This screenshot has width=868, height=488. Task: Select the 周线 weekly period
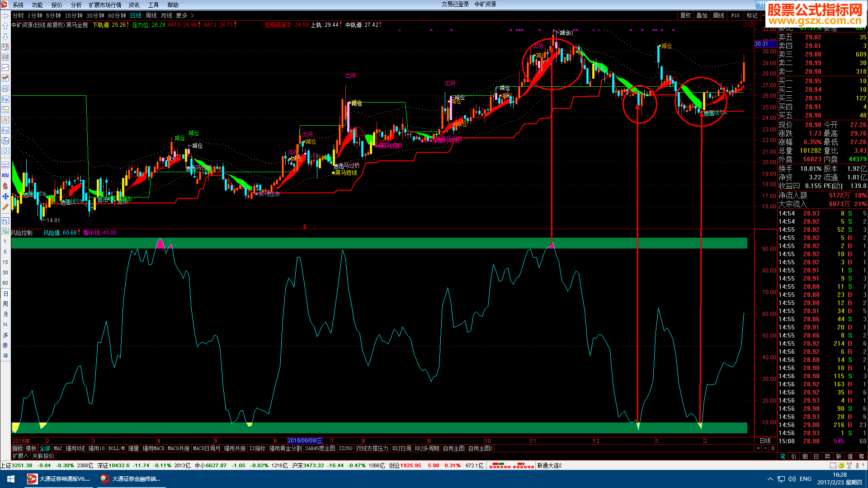(x=151, y=15)
